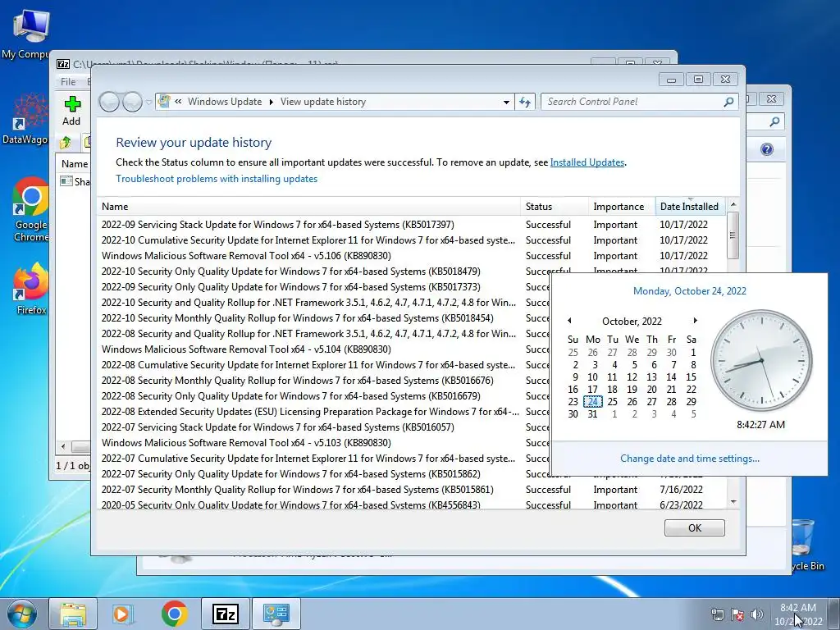
Task: Sort by Date Installed column header
Action: (690, 206)
